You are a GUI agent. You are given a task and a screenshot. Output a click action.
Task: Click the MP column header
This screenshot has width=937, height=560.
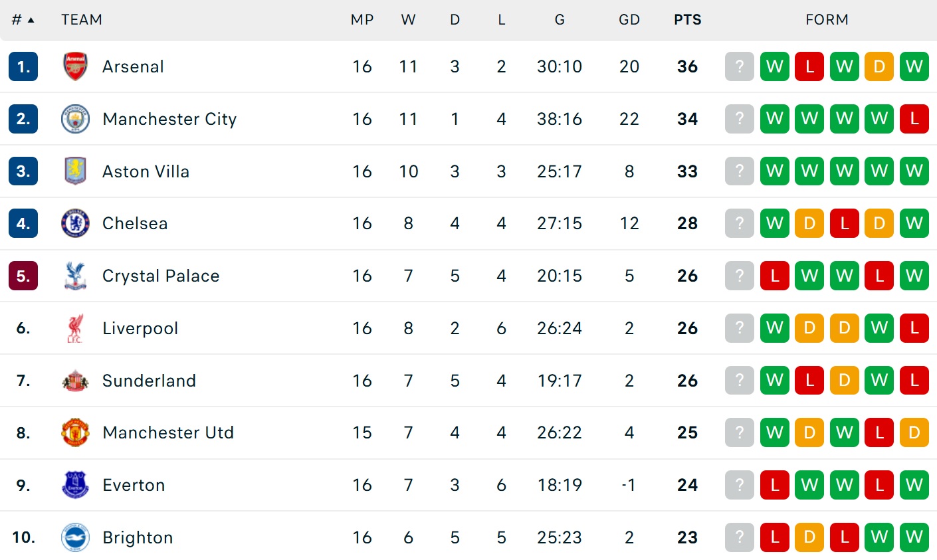coord(362,20)
